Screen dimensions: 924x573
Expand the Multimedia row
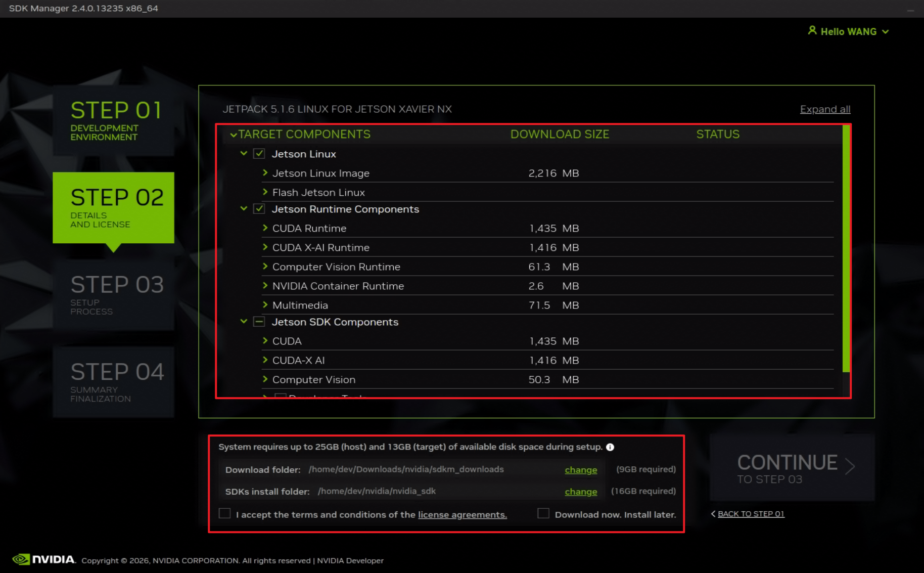pos(265,304)
